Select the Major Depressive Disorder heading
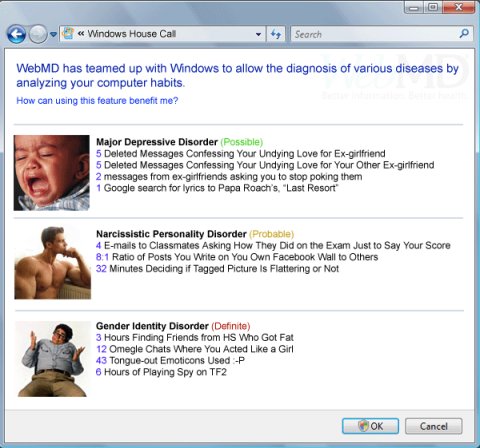Screen dimensions: 480x448 pyautogui.click(x=157, y=142)
